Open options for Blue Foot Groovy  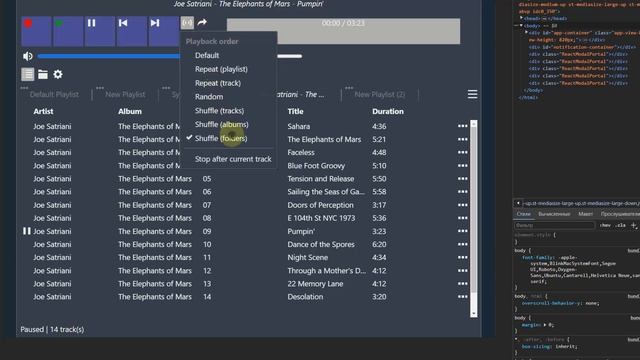462,166
